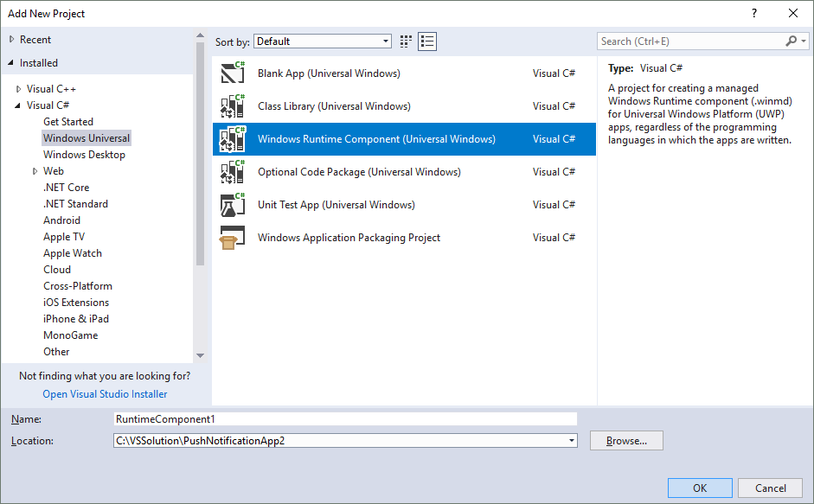
Task: Open the Location path dropdown arrow
Action: point(572,441)
